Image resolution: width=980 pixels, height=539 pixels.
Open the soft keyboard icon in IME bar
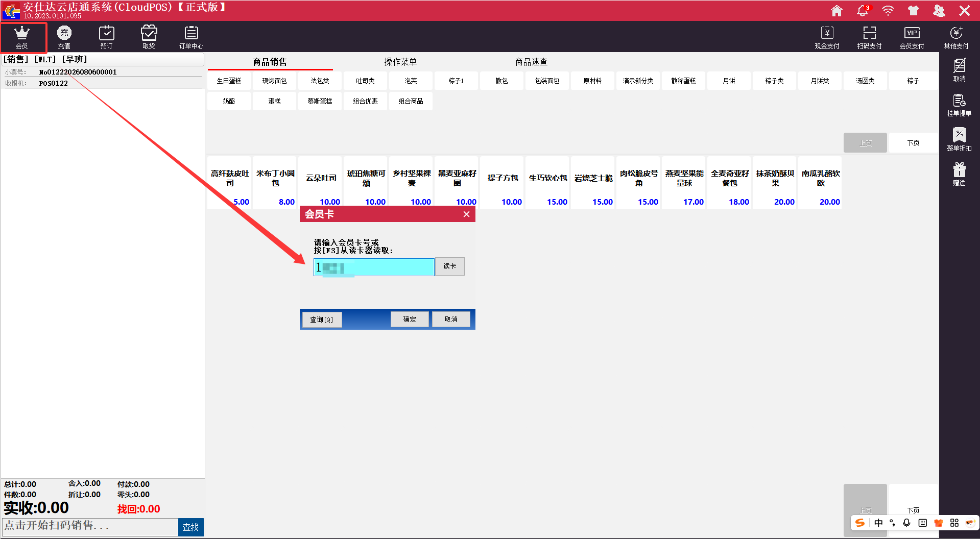point(922,523)
